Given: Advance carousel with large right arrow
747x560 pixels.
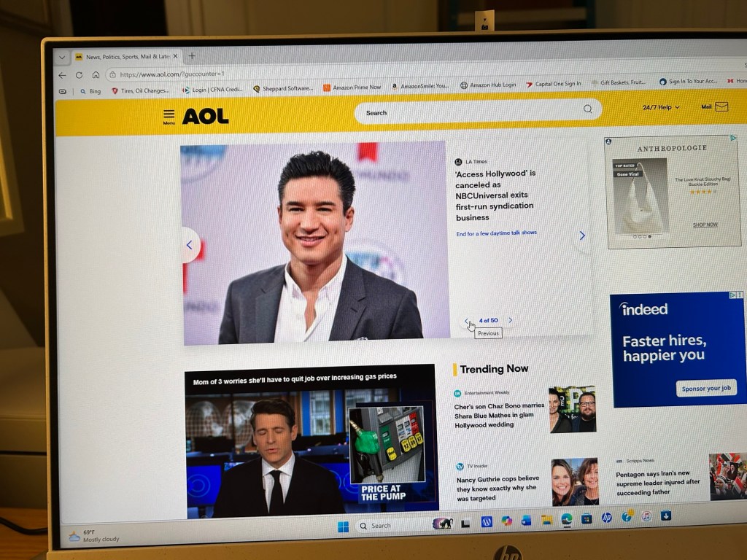Looking at the screenshot, I should pyautogui.click(x=581, y=236).
